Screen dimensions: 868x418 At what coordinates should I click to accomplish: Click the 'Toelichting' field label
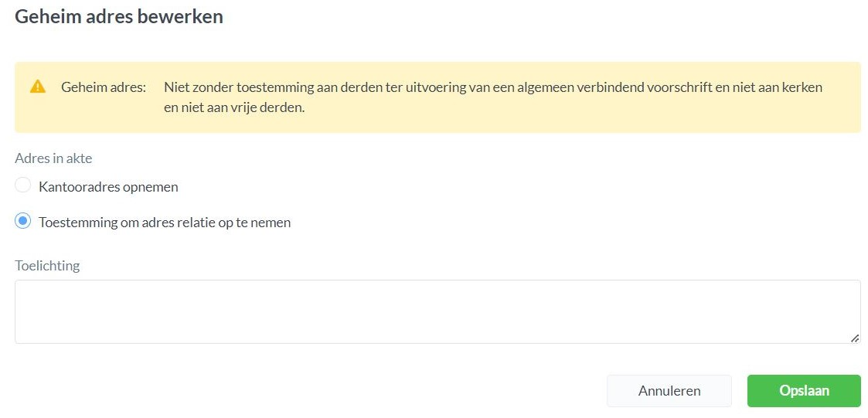[x=47, y=266]
